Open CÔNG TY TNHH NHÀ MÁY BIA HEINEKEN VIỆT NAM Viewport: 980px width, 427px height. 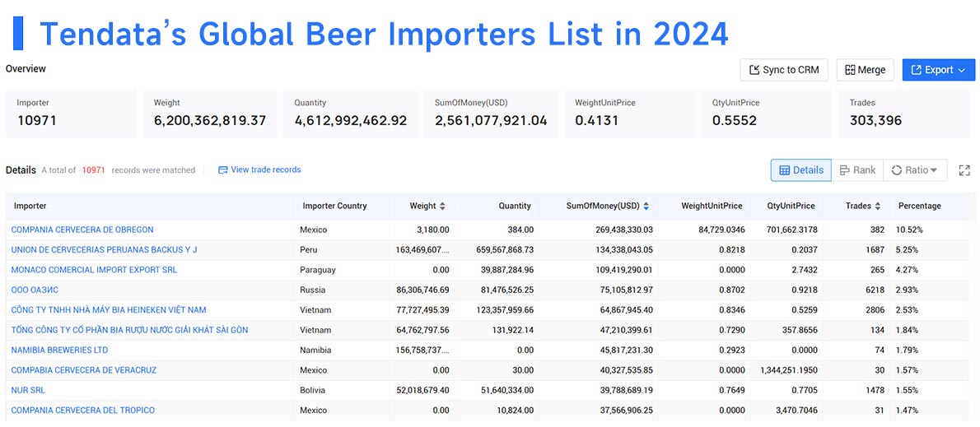[x=109, y=309]
